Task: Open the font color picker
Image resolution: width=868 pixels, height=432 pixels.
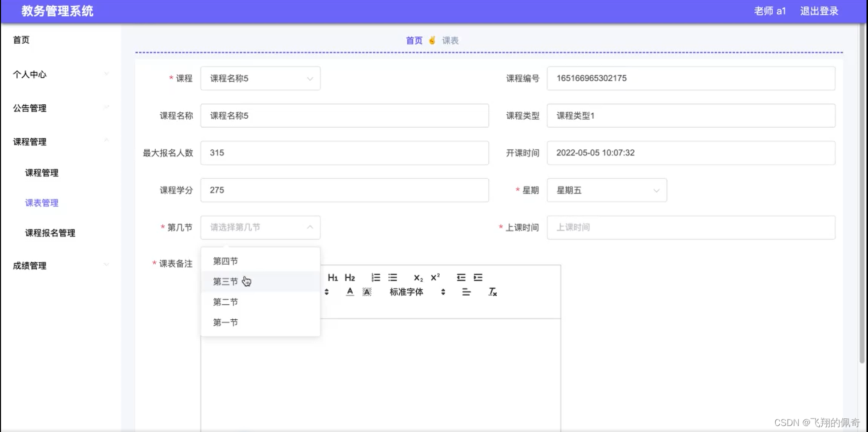Action: [x=350, y=292]
